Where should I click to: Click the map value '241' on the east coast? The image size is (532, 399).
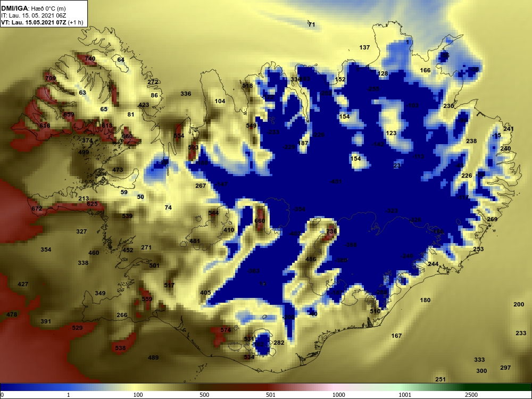[508, 129]
